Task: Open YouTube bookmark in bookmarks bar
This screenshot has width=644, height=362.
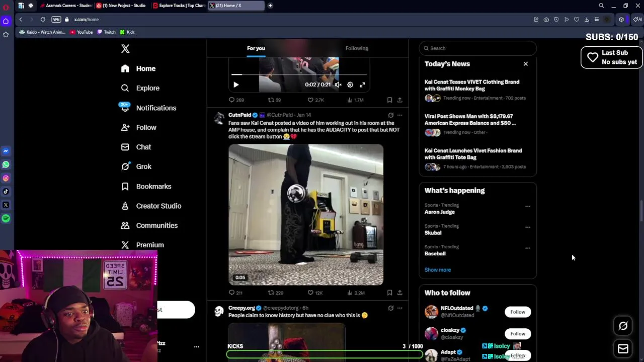Action: [x=82, y=32]
